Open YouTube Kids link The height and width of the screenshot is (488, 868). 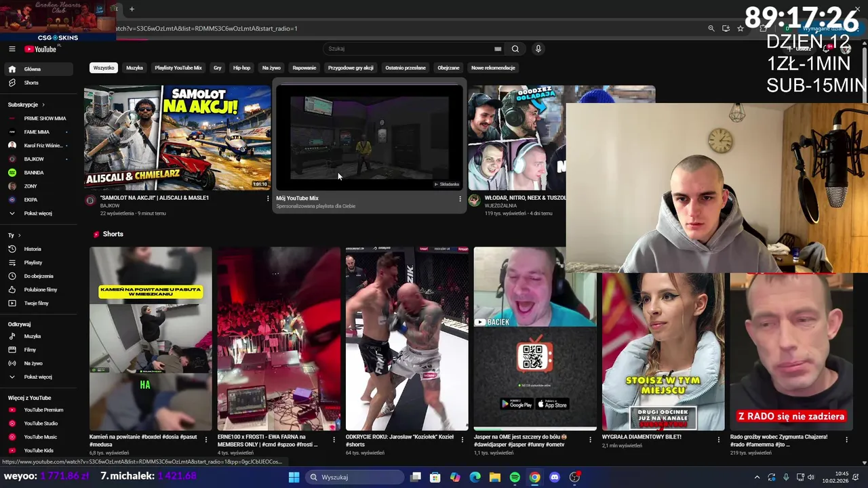(x=38, y=451)
